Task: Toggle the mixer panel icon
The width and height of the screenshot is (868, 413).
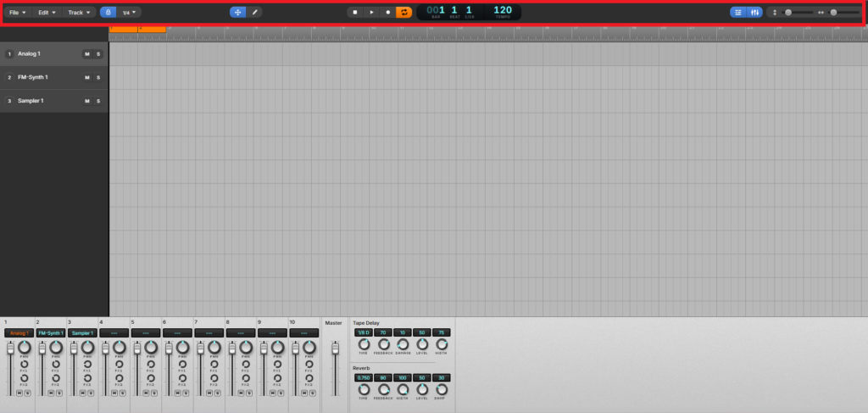Action: [x=754, y=13]
